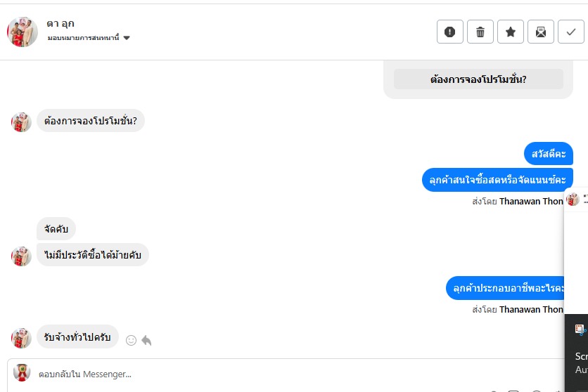Select the สวัสดีคะ sent message bubble
This screenshot has width=588, height=392.
click(x=549, y=153)
